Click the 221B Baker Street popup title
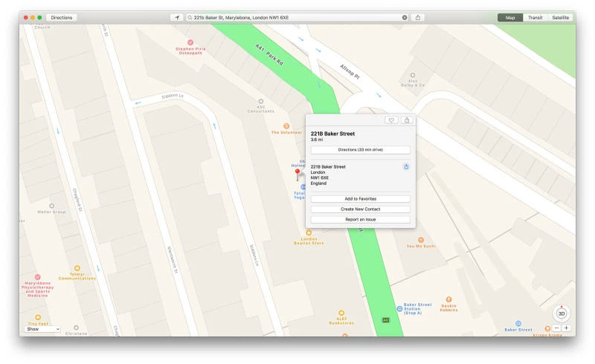 tap(332, 134)
